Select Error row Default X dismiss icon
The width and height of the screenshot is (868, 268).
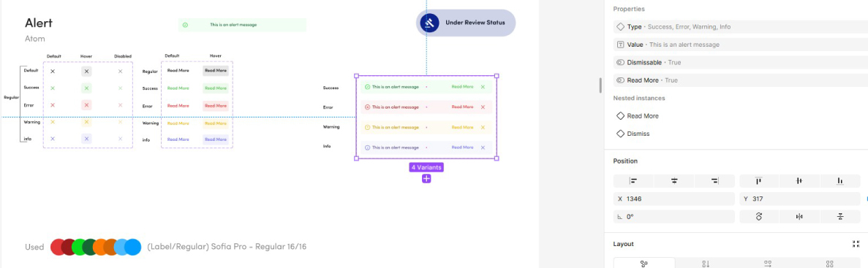pos(53,105)
